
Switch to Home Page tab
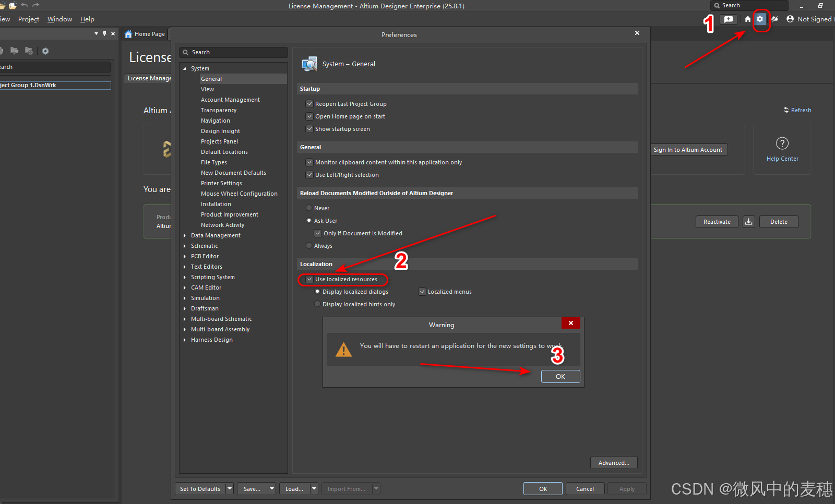coord(145,34)
